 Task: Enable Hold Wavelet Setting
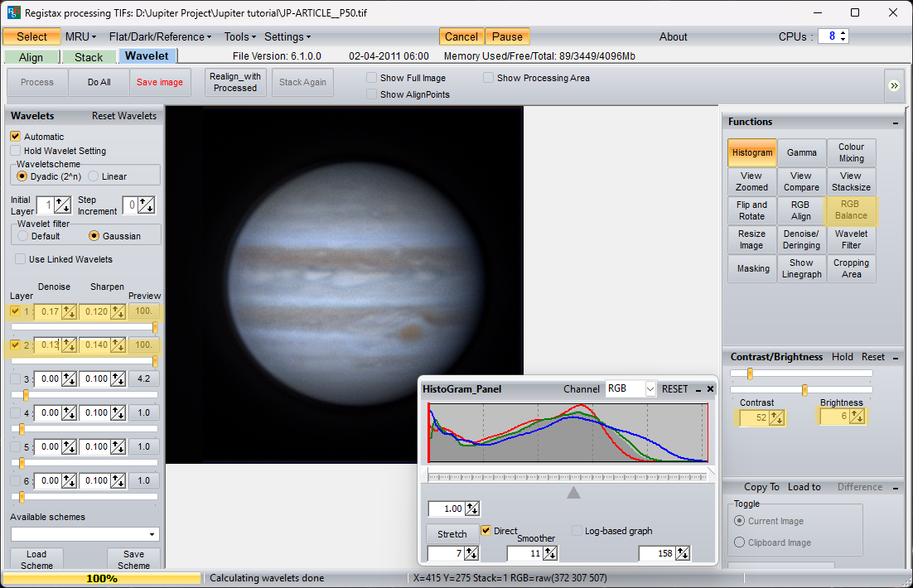coord(16,151)
